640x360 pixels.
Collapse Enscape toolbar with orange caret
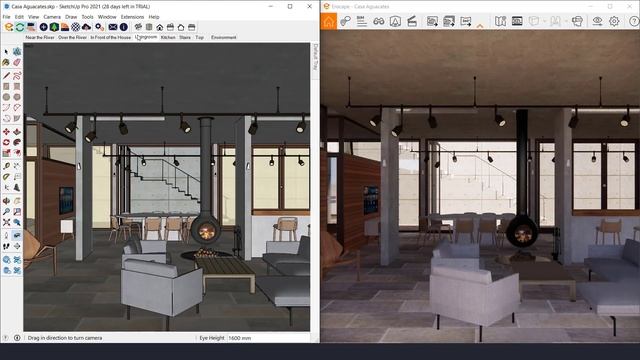(x=480, y=26)
